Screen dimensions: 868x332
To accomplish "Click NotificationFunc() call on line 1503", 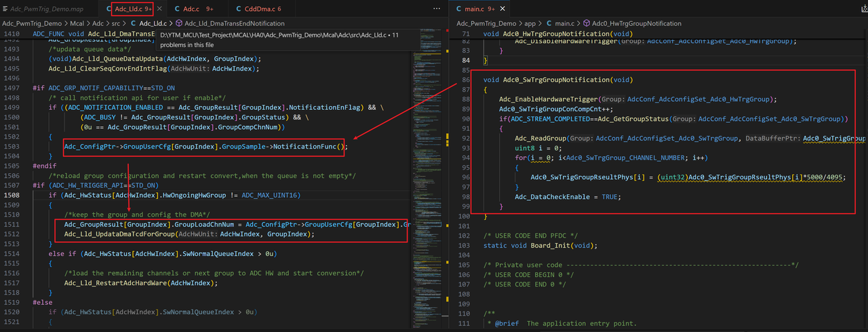I will 310,146.
